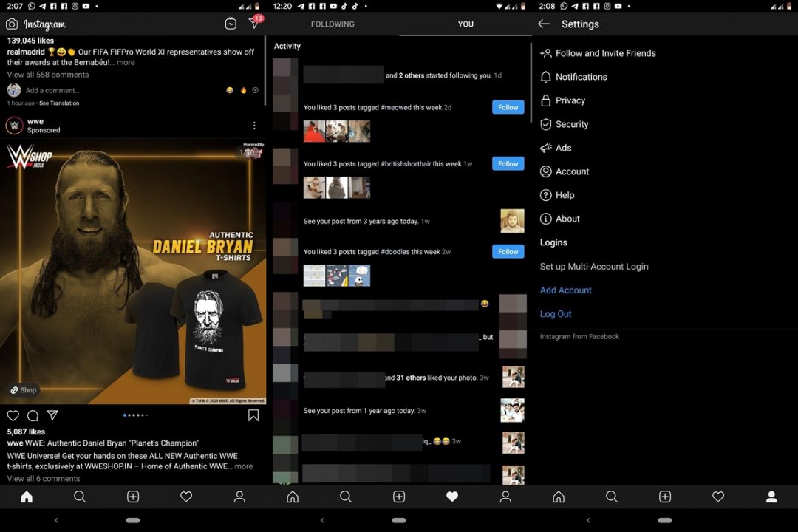Switch to the YOU tab
798x532 pixels.
pos(465,24)
